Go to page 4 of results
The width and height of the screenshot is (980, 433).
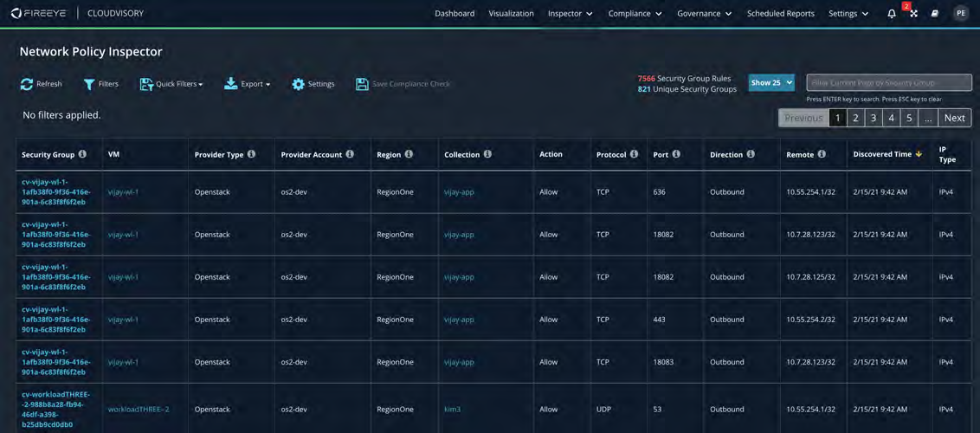[891, 118]
